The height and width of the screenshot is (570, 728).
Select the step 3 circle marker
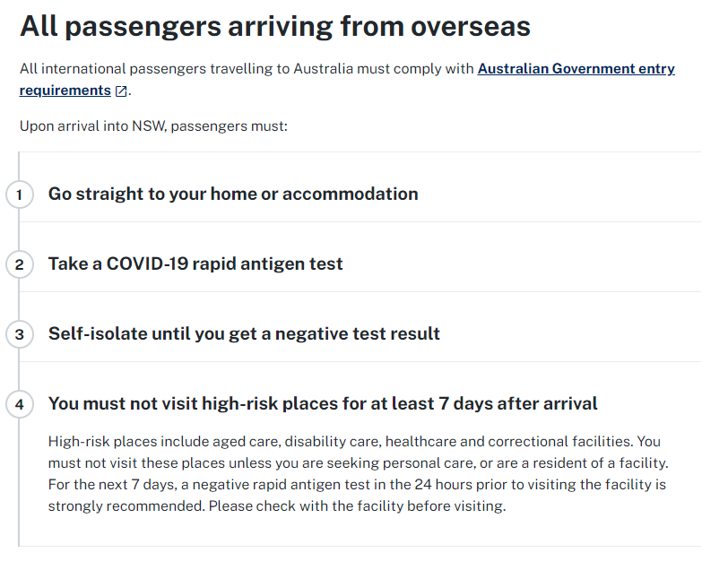[x=19, y=334]
